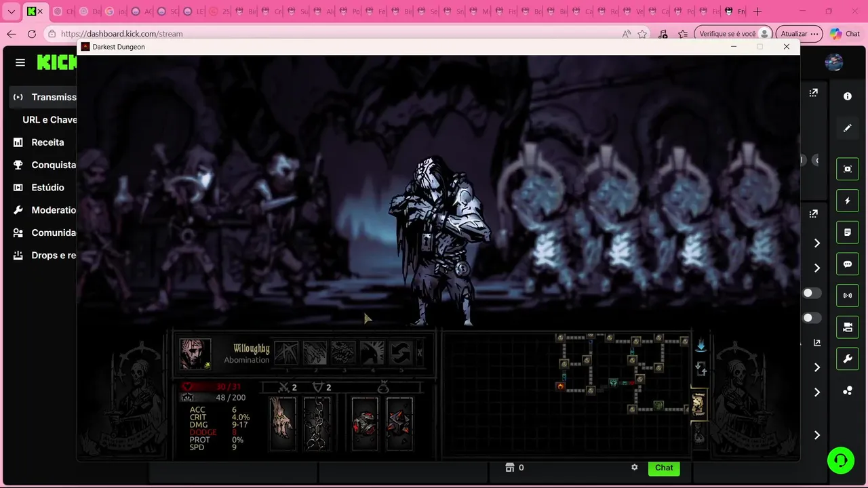Click the camera layout icon in right rail
The image size is (868, 488).
848,327
